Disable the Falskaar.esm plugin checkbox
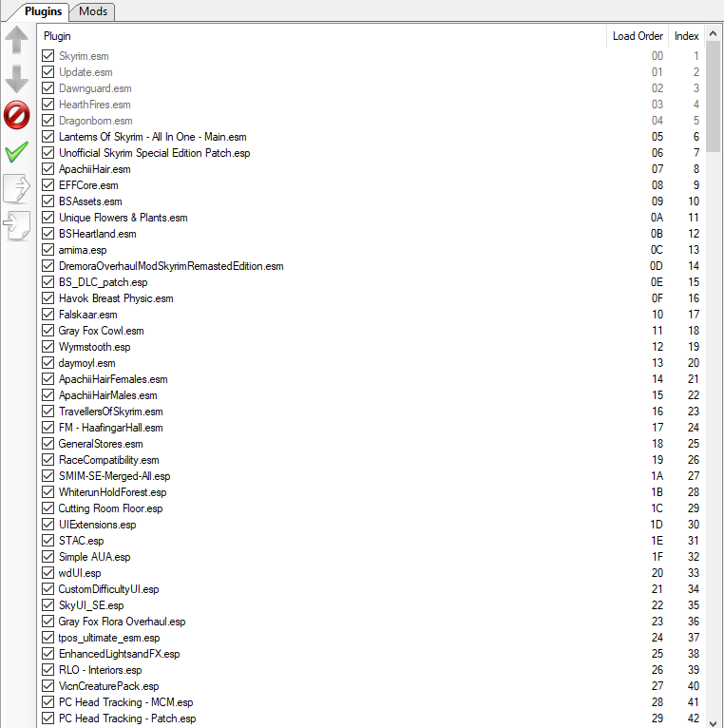The width and height of the screenshot is (724, 728). [48, 315]
